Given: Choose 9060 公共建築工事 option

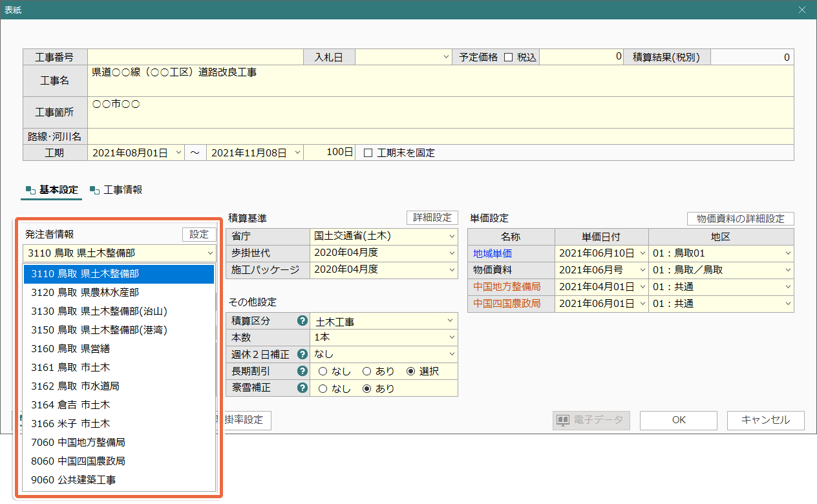Looking at the screenshot, I should point(119,480).
